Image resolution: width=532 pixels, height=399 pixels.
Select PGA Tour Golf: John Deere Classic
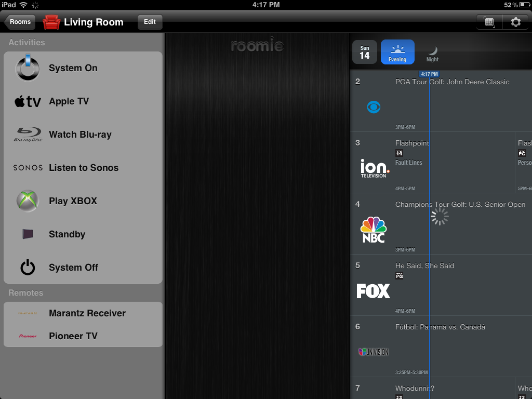pos(461,101)
